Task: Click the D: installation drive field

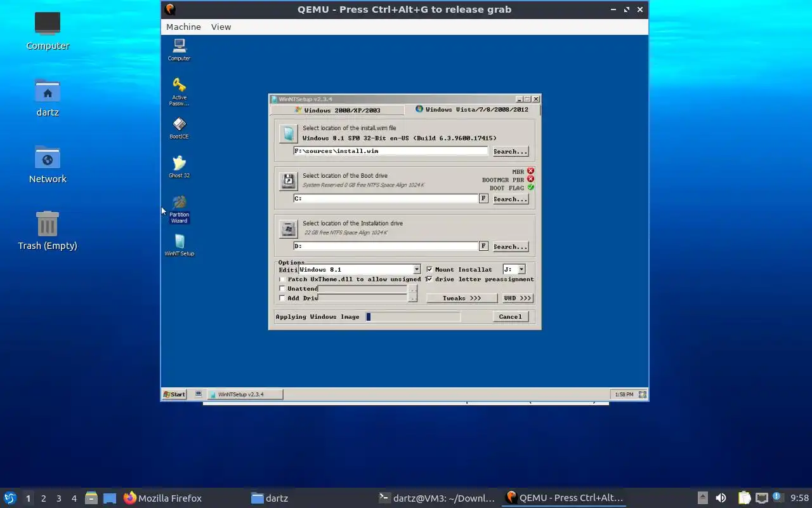Action: point(385,246)
